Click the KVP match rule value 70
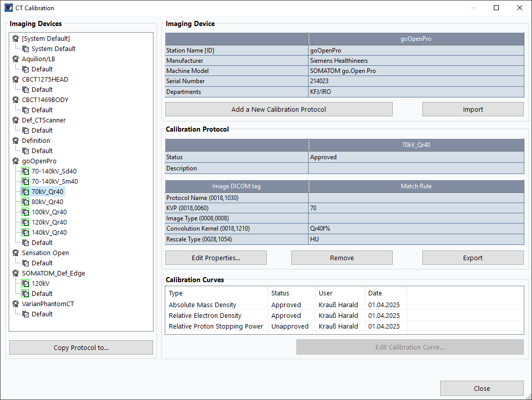 416,208
